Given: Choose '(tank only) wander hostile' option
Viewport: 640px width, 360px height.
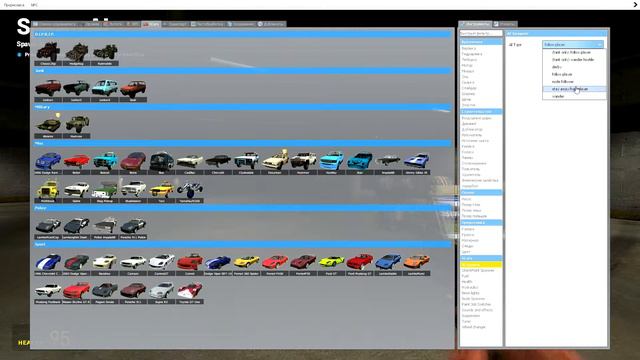Looking at the screenshot, I should (573, 60).
